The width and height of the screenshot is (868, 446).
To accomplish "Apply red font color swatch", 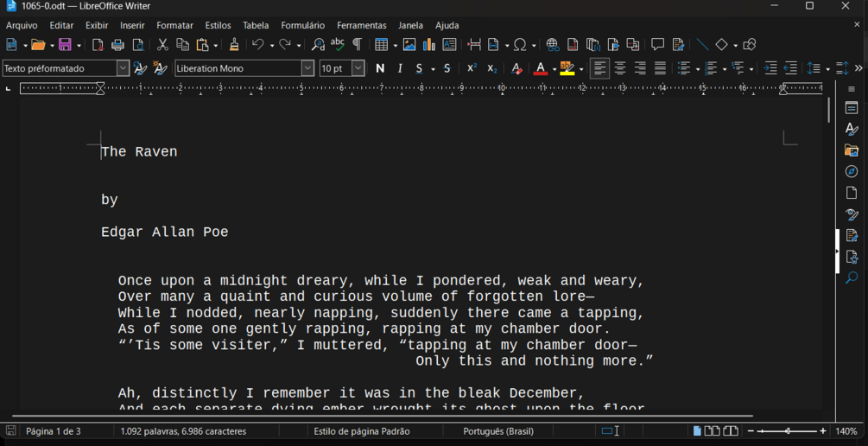I will 541,68.
